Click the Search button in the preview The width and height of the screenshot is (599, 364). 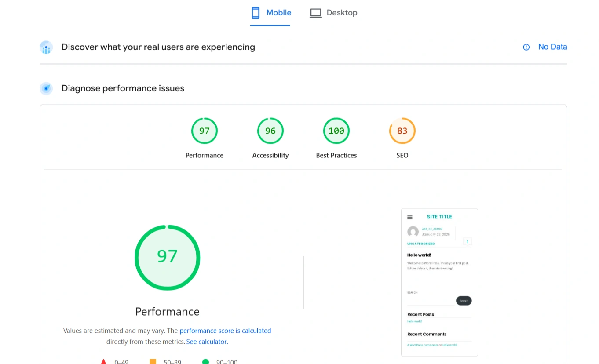pos(464,301)
